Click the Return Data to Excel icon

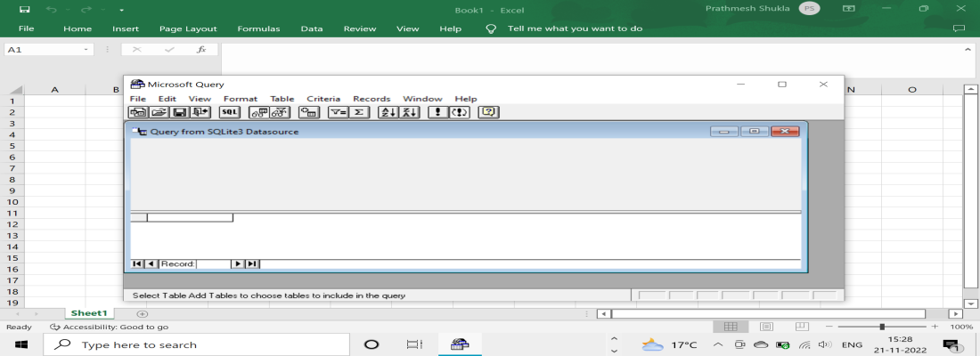(x=200, y=112)
